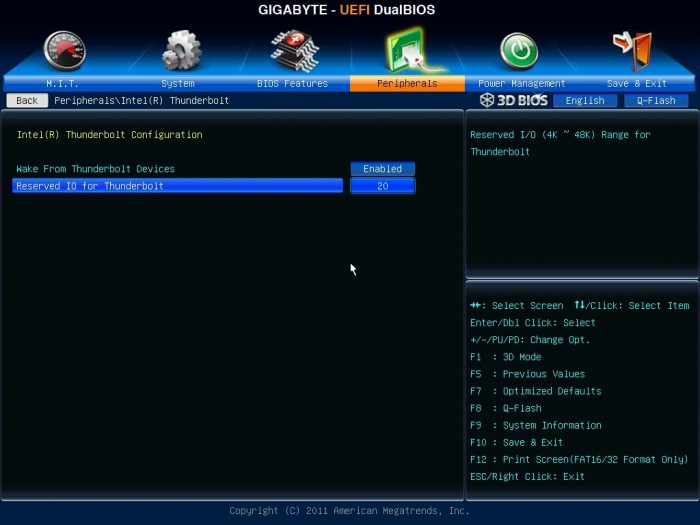Click the F12 : Print Screen hint
Viewport: 700px width, 525px height.
579,459
